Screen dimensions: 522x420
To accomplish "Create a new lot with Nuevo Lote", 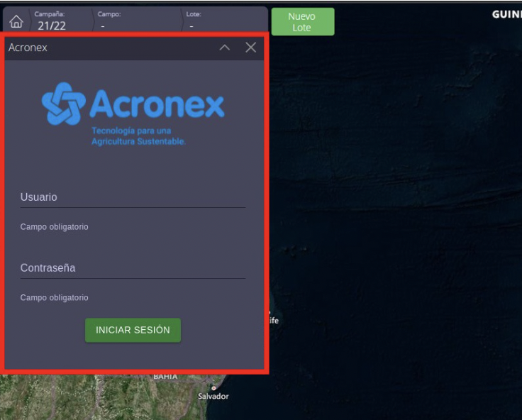I will click(303, 22).
